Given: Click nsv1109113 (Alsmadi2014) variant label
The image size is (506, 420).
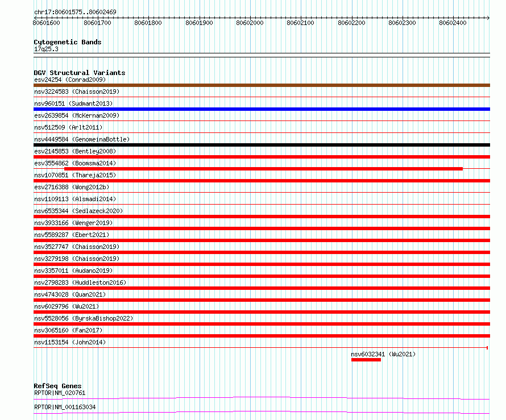Looking at the screenshot, I should [x=75, y=199].
